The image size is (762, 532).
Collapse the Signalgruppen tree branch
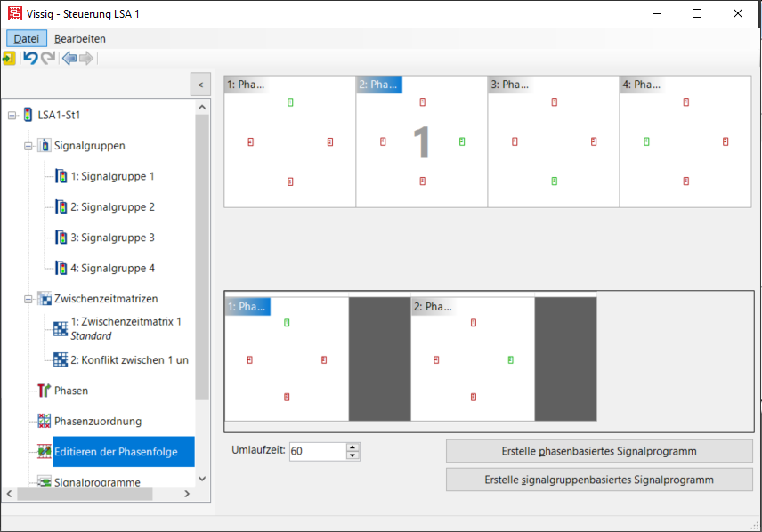(28, 146)
